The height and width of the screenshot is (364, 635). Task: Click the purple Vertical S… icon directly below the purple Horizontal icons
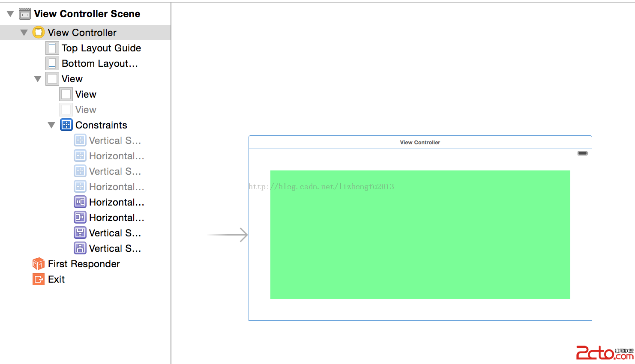pyautogui.click(x=80, y=233)
